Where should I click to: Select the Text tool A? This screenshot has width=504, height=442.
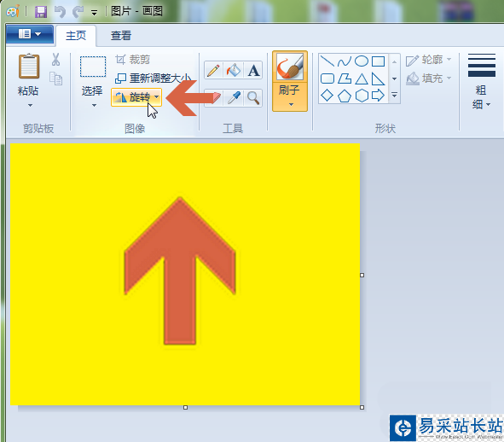[x=253, y=71]
